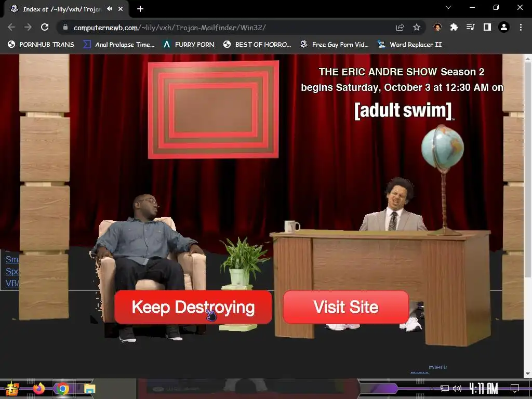Switch to Chrome on the taskbar
The height and width of the screenshot is (399, 532).
(62, 389)
